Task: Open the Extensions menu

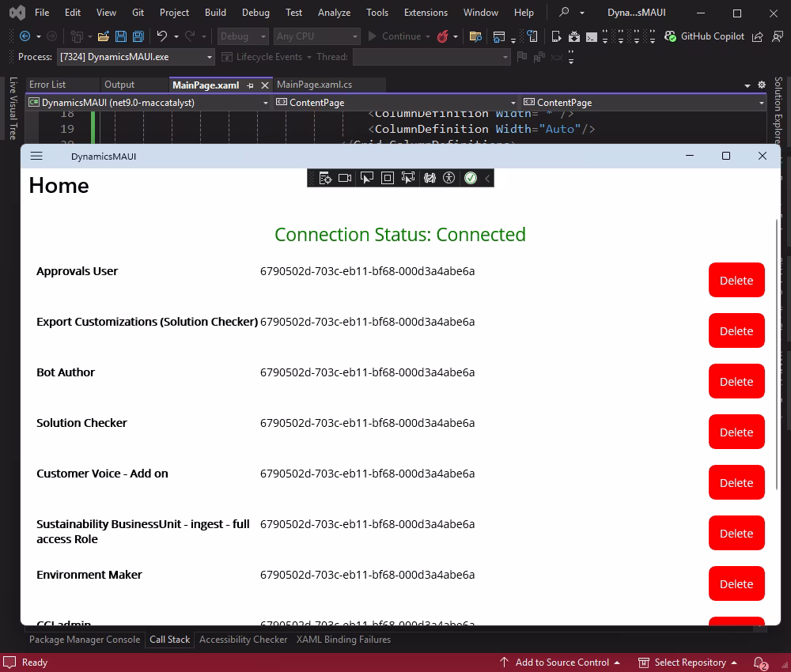Action: (426, 12)
